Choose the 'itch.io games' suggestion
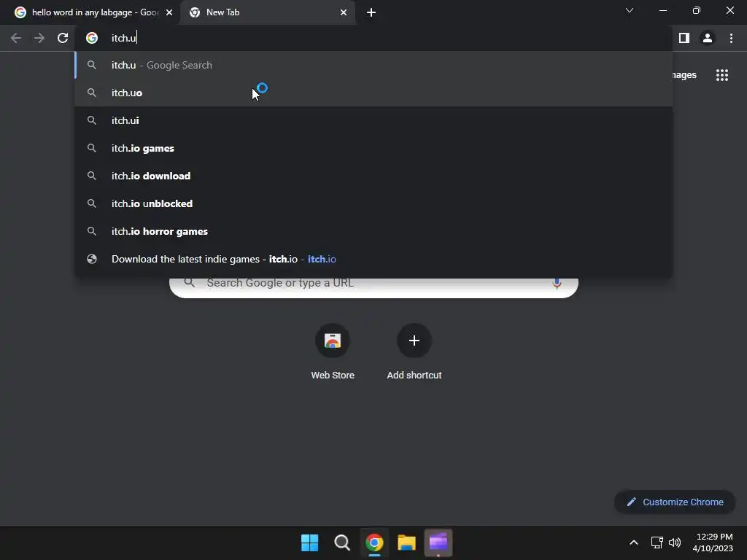 [373, 148]
